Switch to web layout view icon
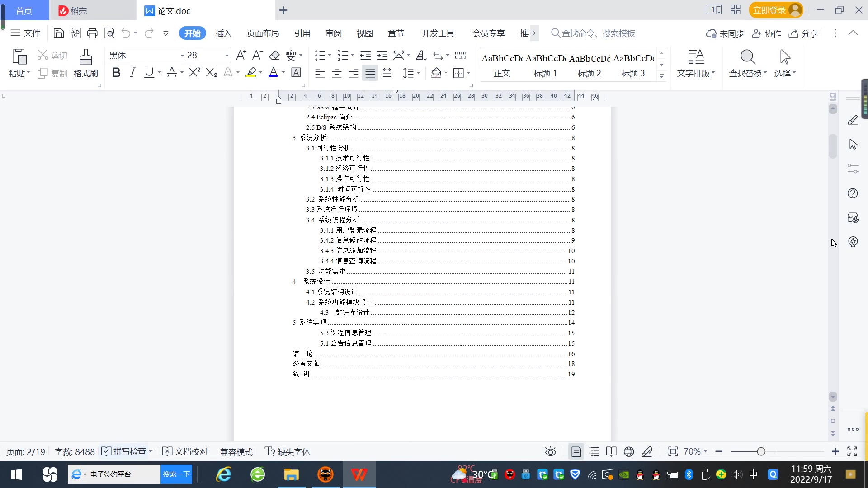The height and width of the screenshot is (488, 868). [x=629, y=451]
